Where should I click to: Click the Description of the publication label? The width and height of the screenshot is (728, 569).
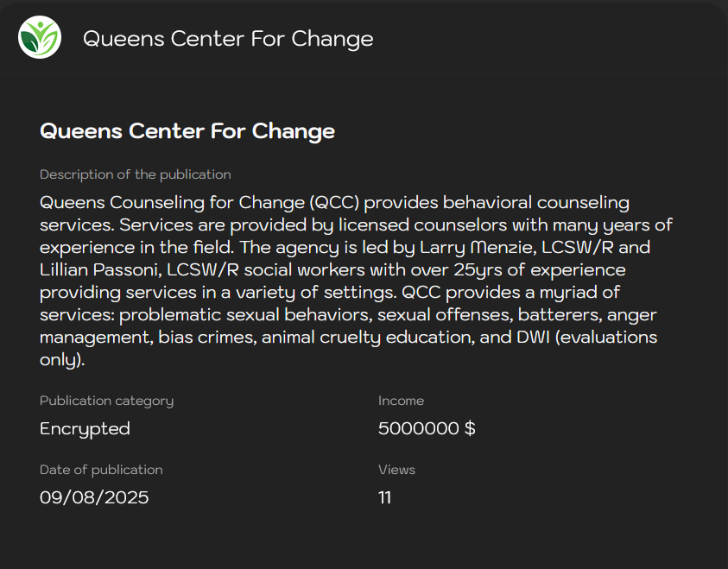tap(135, 174)
